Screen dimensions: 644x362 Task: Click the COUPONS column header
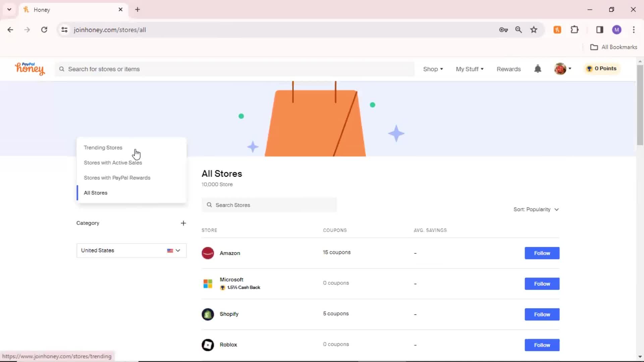[x=335, y=230]
